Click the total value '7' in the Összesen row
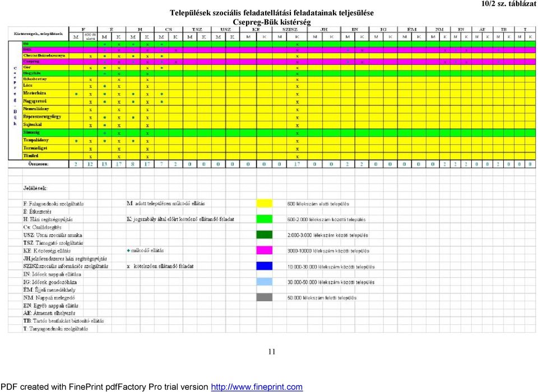This screenshot has height=392, width=538. (x=161, y=164)
